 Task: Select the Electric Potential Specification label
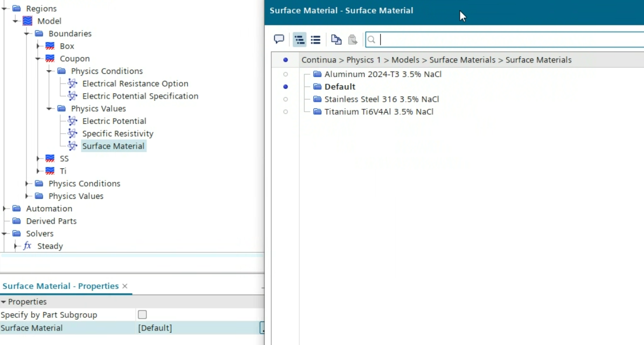pyautogui.click(x=140, y=96)
